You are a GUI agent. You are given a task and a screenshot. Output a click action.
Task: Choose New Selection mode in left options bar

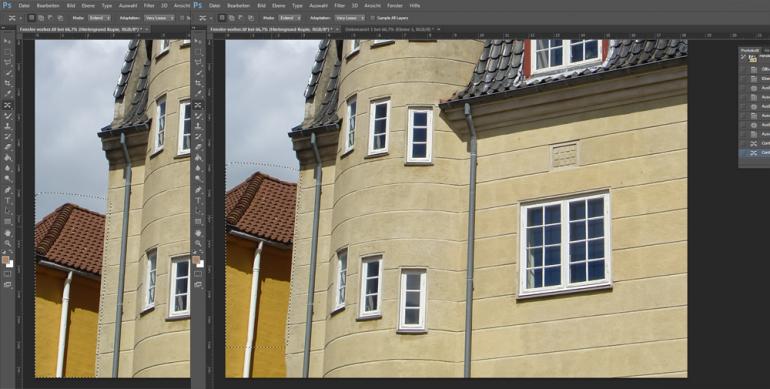(31, 18)
